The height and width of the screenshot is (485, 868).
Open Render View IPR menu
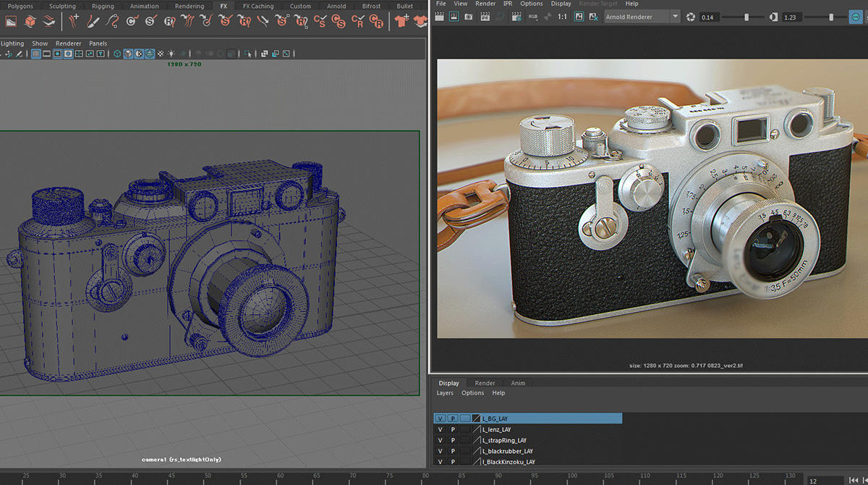coord(508,4)
